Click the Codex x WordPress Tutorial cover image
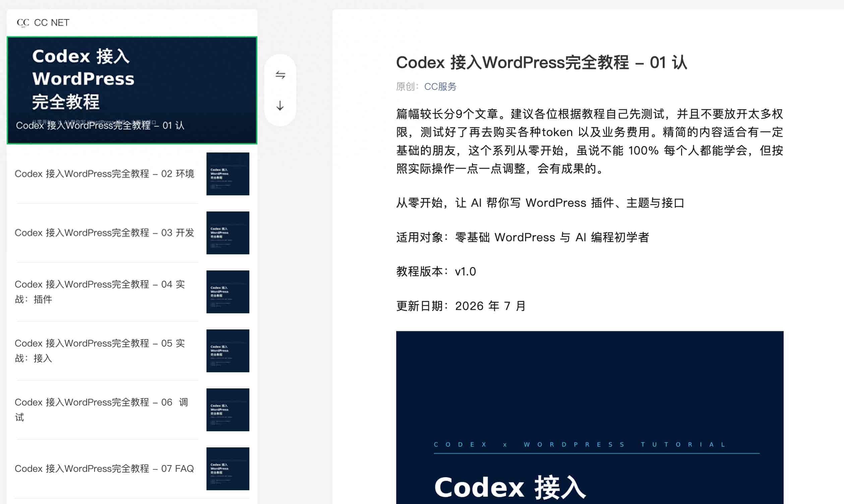 (x=590, y=418)
